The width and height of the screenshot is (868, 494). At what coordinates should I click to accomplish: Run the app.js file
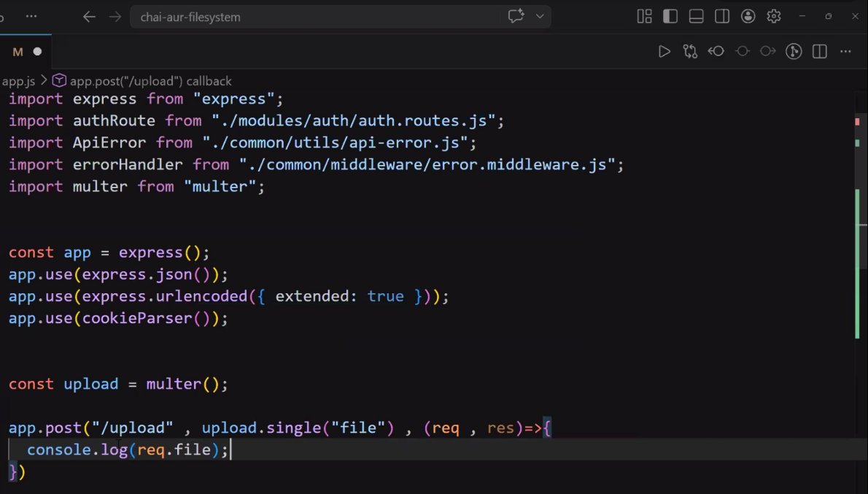[664, 51]
